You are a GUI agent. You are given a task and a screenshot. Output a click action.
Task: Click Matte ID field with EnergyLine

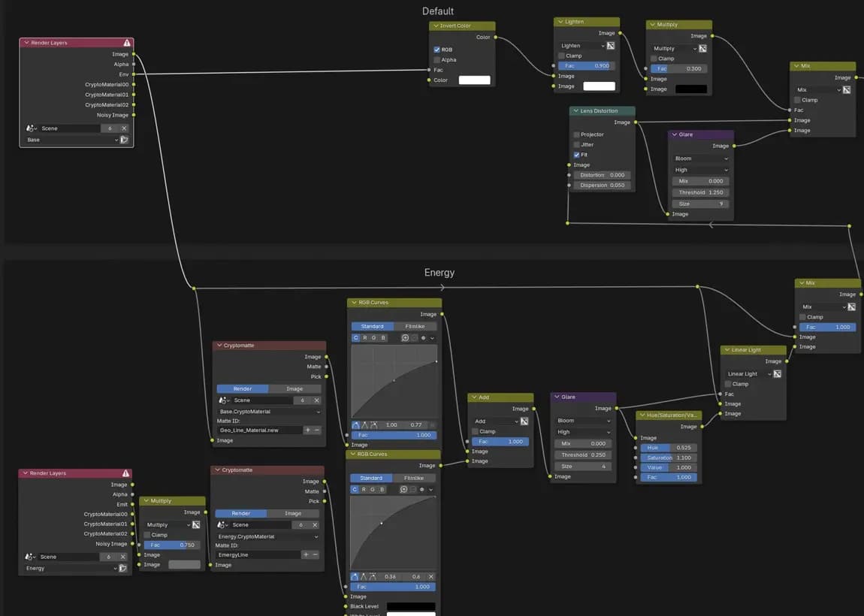point(258,555)
